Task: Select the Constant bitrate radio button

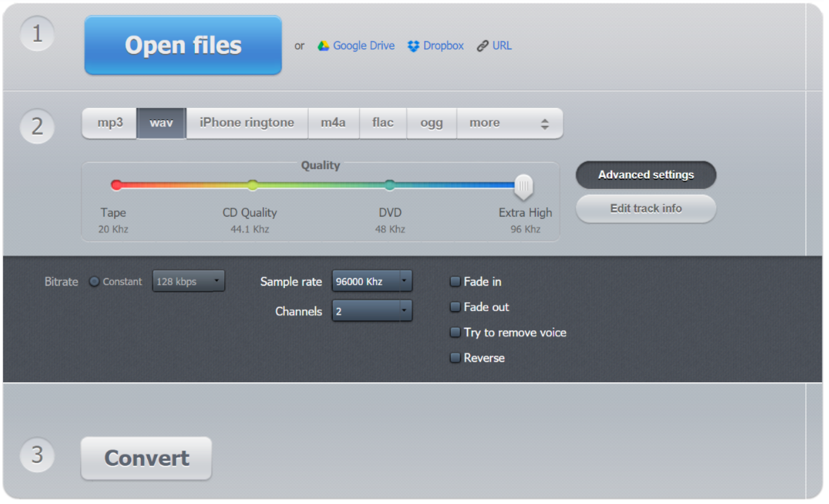Action: point(94,281)
